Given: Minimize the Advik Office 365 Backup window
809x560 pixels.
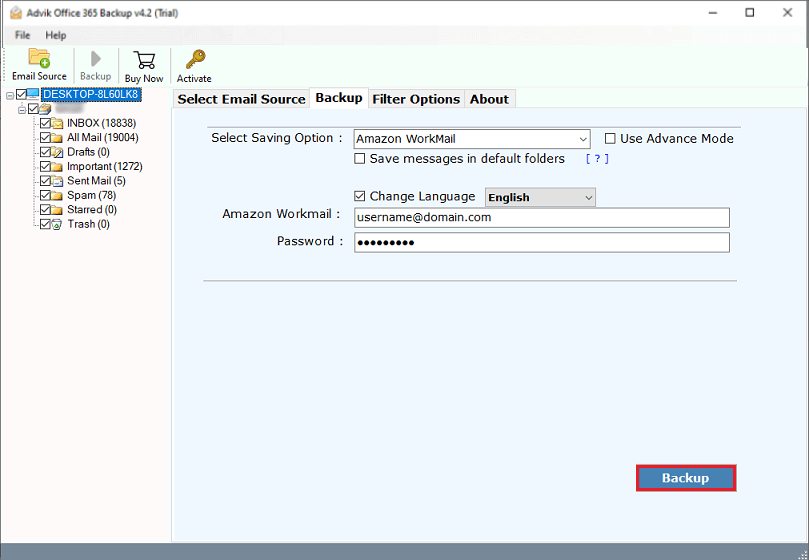Looking at the screenshot, I should (x=713, y=13).
